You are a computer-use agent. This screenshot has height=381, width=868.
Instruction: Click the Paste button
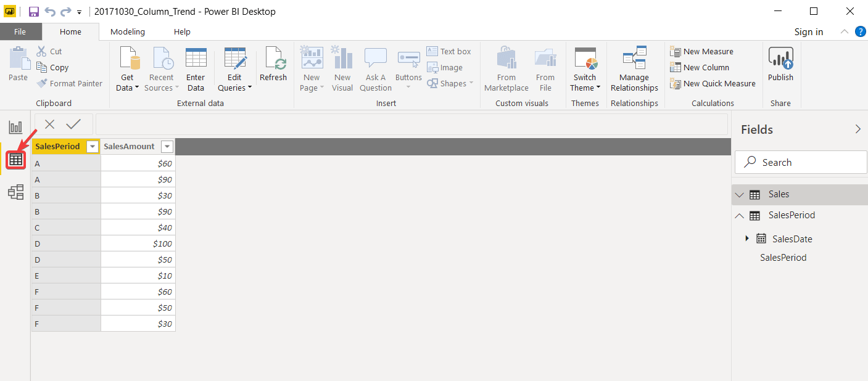[x=19, y=65]
